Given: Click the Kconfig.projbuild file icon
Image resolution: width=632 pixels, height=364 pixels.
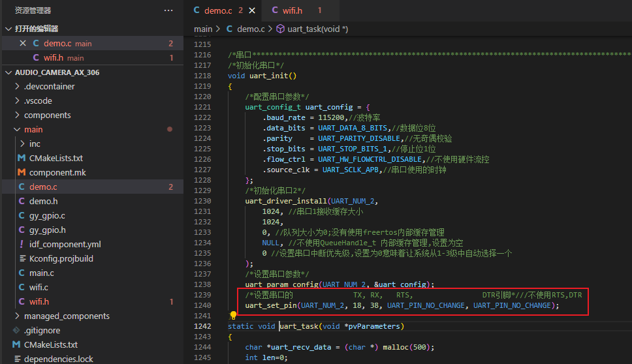Looking at the screenshot, I should coord(22,258).
